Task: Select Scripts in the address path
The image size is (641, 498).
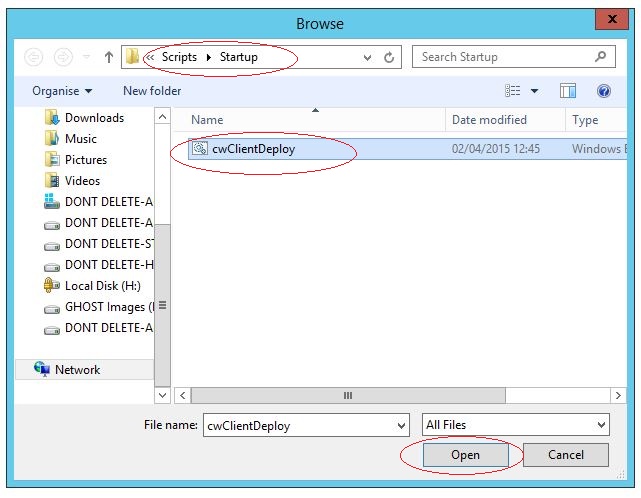Action: pos(179,57)
